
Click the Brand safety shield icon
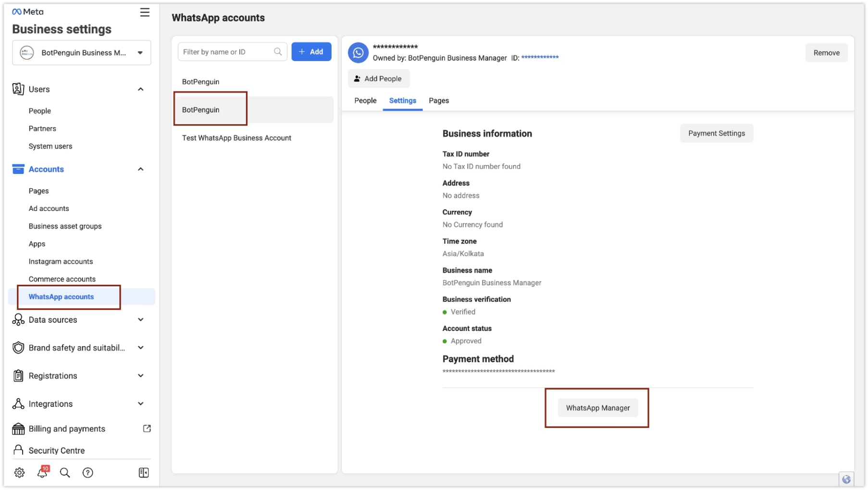click(x=18, y=348)
